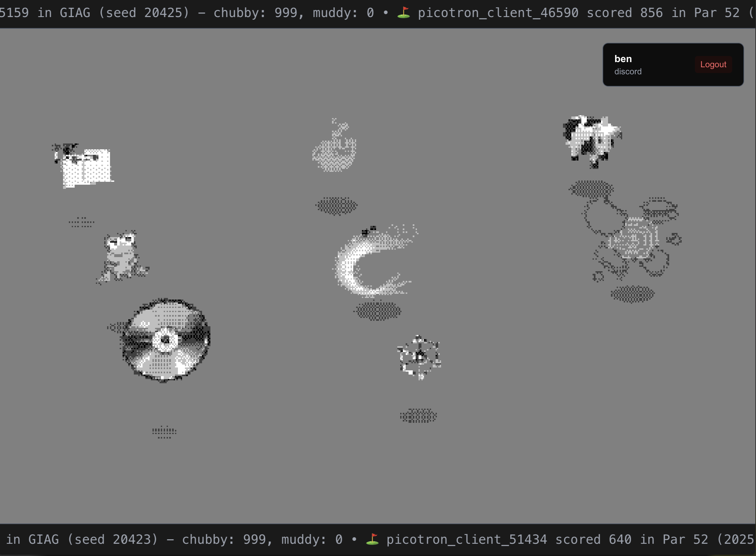The image size is (756, 556).
Task: Click the shadow under the wireframe sprite
Action: tap(418, 416)
